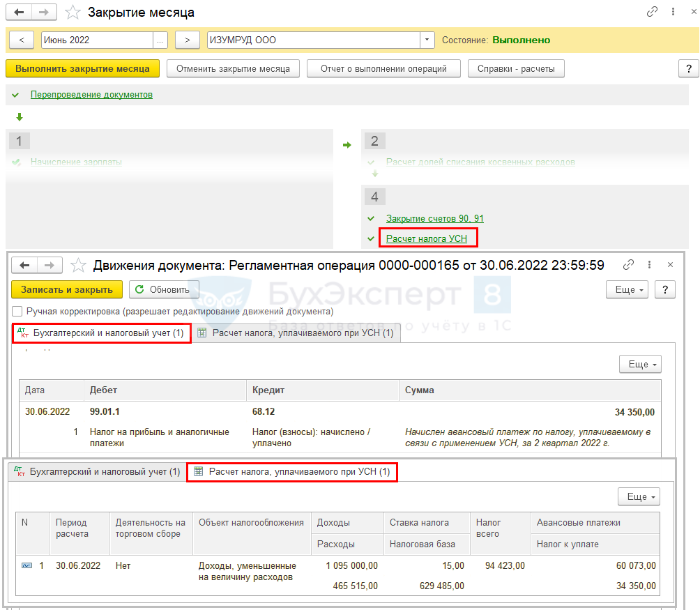The width and height of the screenshot is (700, 610).
Task: Open Справки - расчеты menu
Action: pos(516,69)
